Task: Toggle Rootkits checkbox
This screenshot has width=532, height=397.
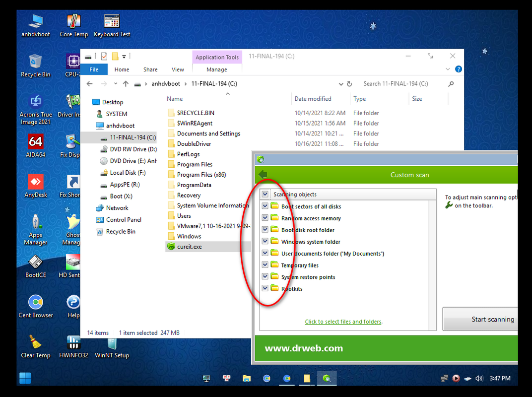Action: point(265,288)
